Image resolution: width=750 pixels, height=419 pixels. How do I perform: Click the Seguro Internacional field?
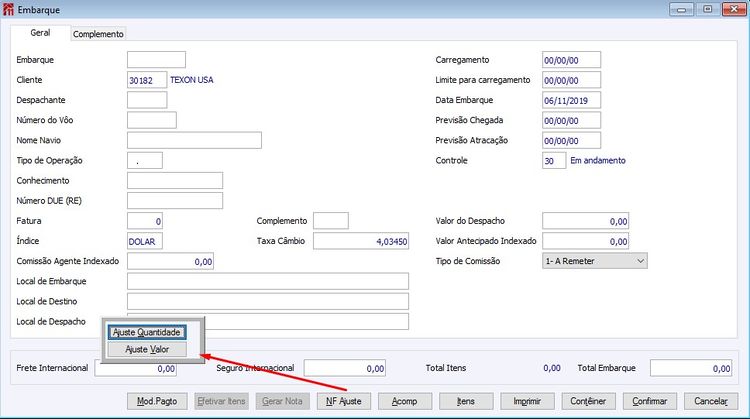345,368
